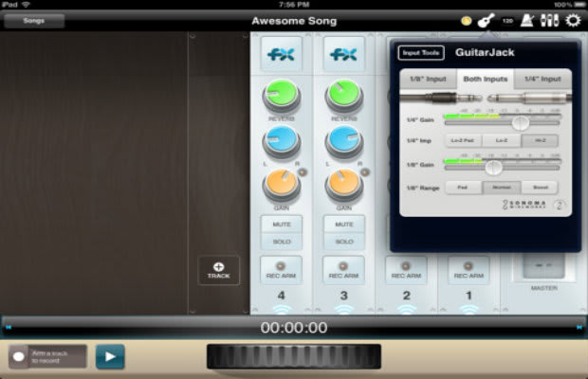Add a new track with plus button
Viewport: 588px width, 379px height.
pos(219,270)
